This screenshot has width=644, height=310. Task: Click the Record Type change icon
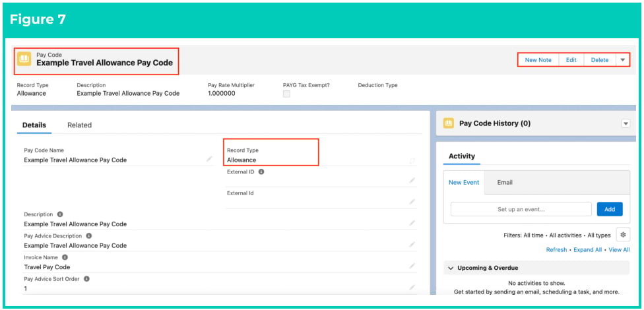(x=412, y=161)
